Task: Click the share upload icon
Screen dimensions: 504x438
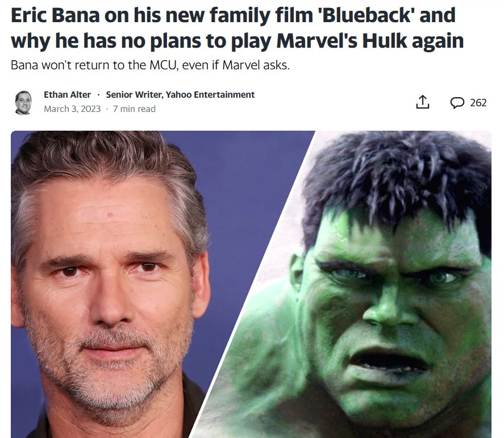Action: click(422, 102)
